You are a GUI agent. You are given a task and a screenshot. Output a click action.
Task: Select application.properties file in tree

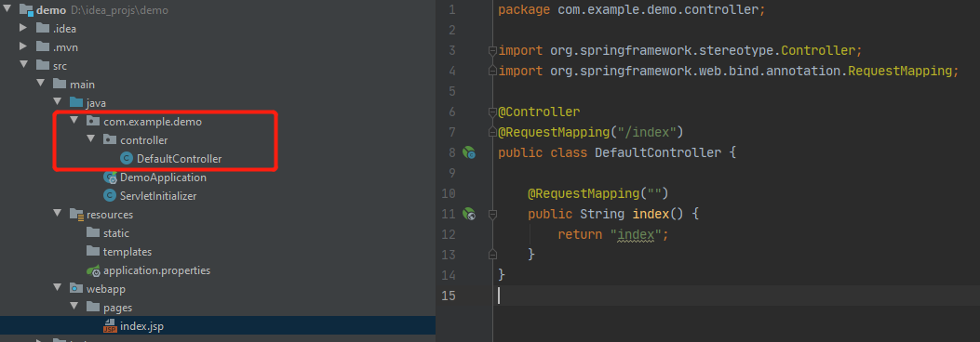(156, 270)
